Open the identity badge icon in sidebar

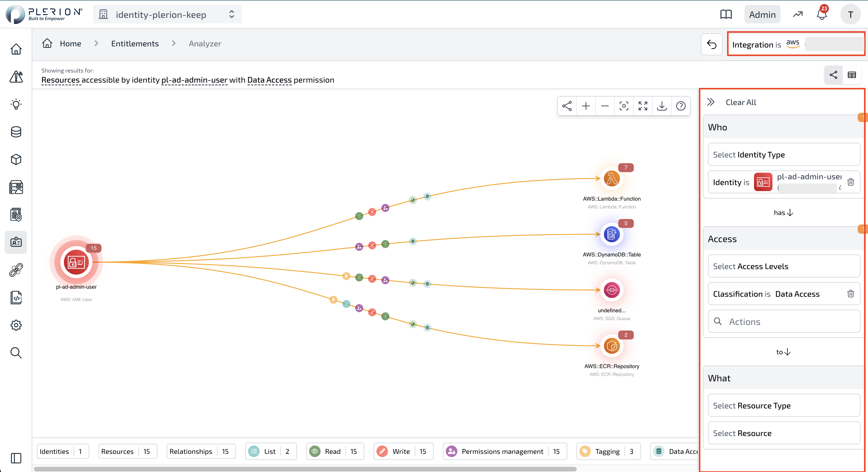16,242
